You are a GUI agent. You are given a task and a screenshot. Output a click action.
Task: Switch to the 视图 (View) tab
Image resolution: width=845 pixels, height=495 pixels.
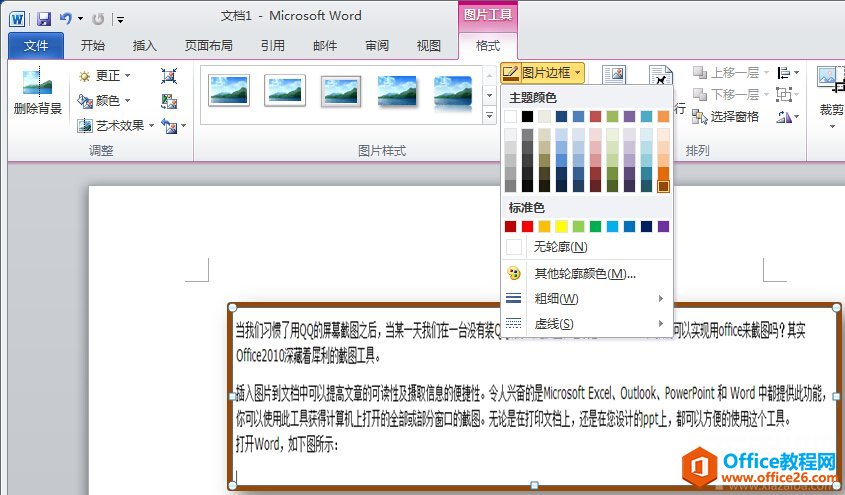coord(428,46)
